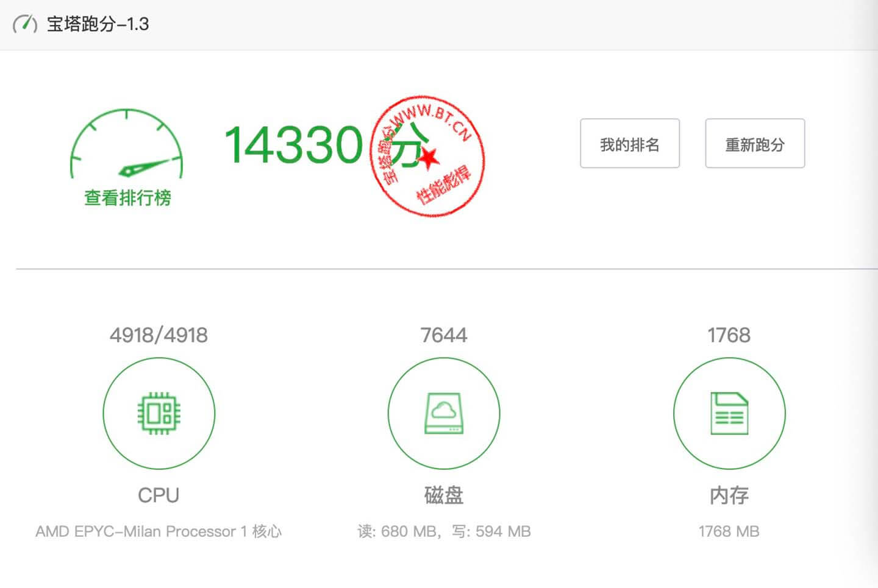Click the speedometer gauge ranking icon
Viewport: 878px width, 588px height.
click(127, 143)
